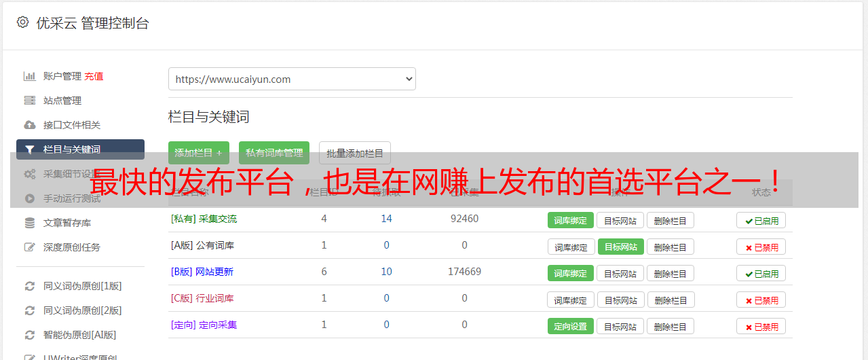Click 词库绑定 in the 网站更新 row
Viewport: 868px width, 360px height.
(571, 273)
